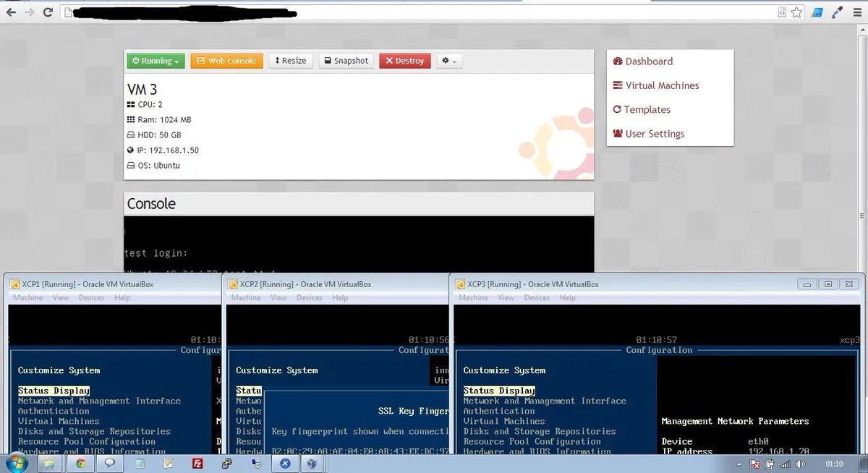This screenshot has height=473, width=868.
Task: Select Status Display in XCP3 window
Action: click(x=499, y=391)
